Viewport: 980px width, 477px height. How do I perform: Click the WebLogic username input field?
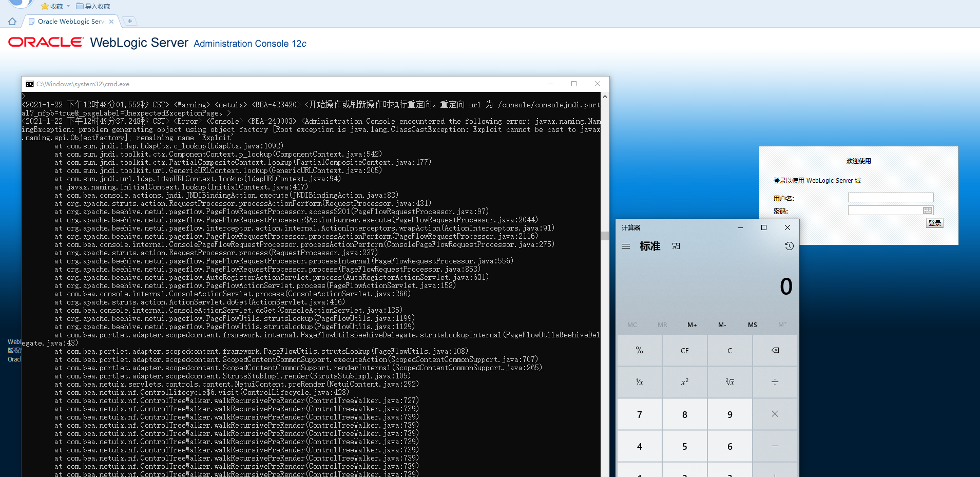pyautogui.click(x=891, y=198)
